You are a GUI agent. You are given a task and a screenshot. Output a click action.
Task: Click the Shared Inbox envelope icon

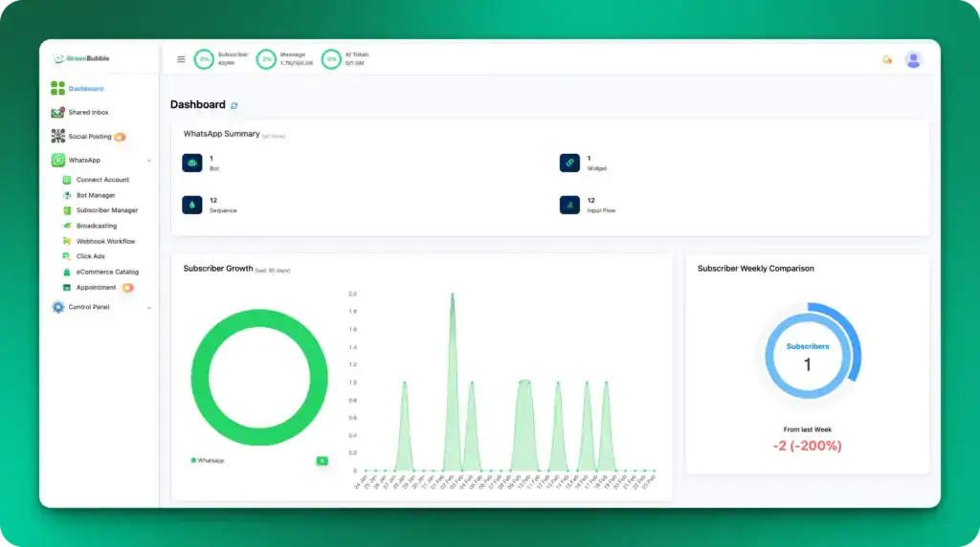58,113
